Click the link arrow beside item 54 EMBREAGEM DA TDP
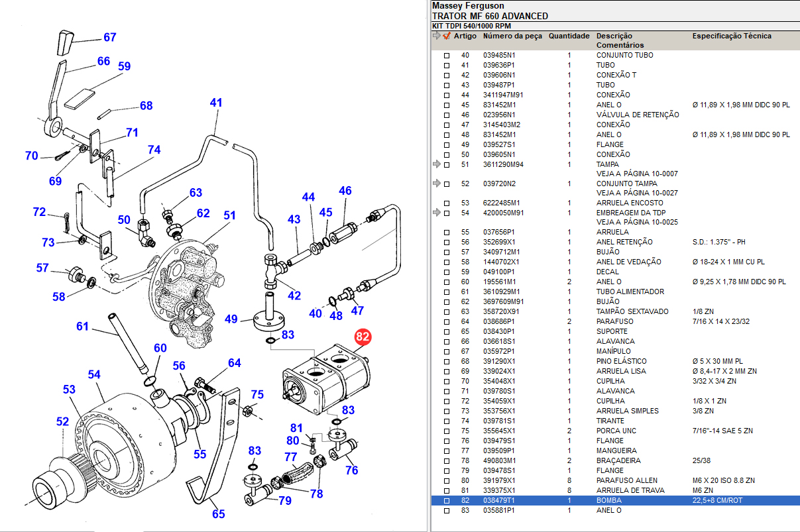 point(436,213)
